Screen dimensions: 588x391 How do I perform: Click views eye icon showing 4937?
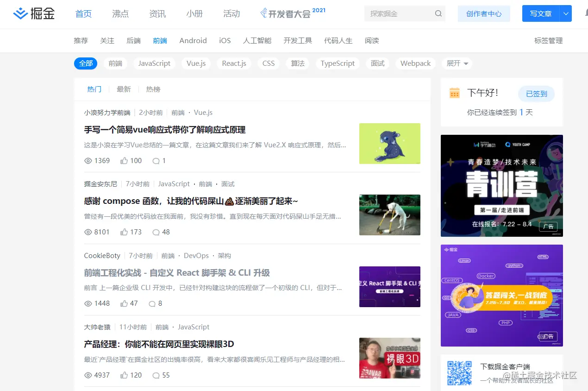[88, 375]
